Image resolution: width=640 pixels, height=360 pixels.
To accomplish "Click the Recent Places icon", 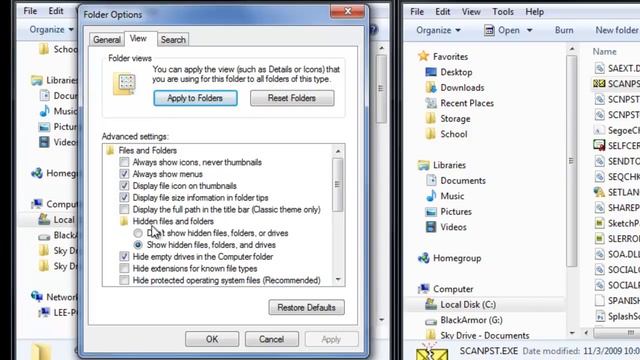I will (x=431, y=103).
